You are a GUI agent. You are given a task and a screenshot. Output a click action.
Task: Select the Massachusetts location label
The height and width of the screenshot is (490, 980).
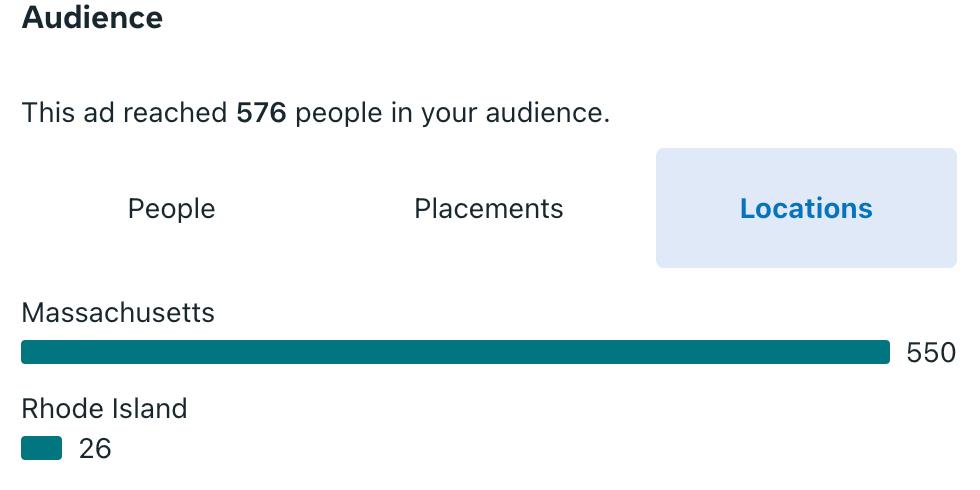(118, 312)
